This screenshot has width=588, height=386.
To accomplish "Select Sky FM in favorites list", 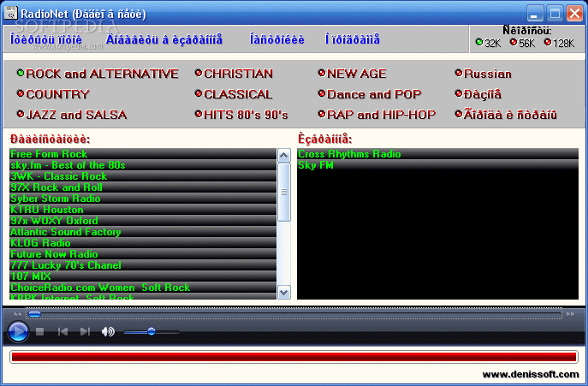I will tap(437, 165).
